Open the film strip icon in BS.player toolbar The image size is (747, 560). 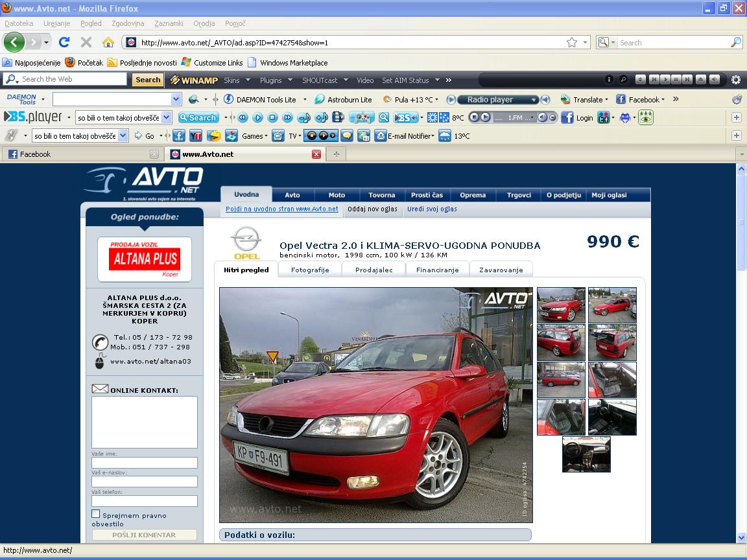point(338,117)
